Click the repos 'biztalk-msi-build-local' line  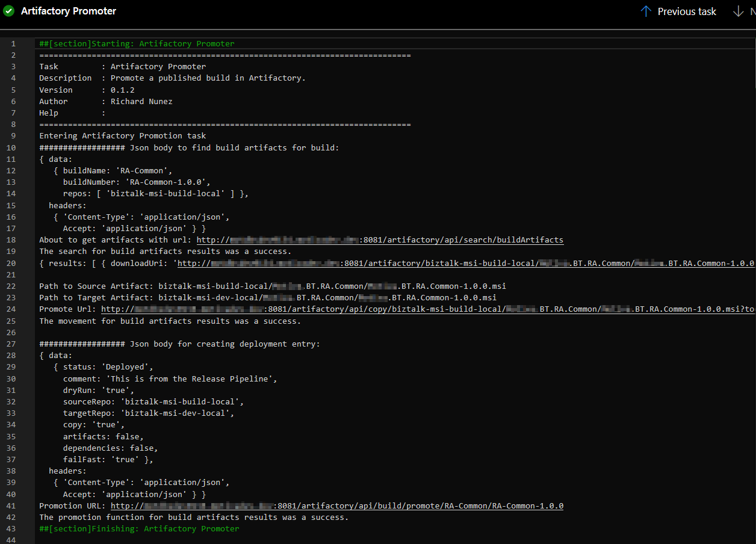pos(156,194)
